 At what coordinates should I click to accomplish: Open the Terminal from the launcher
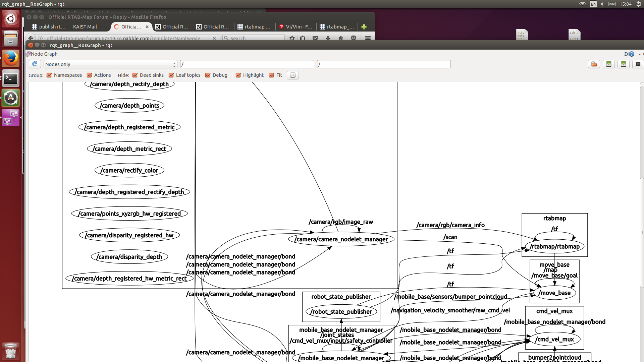[x=11, y=78]
